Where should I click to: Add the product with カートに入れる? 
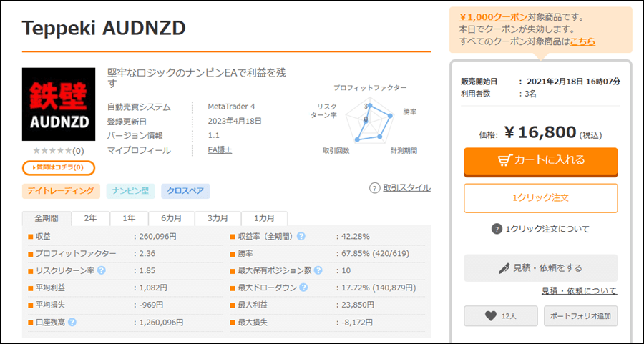[541, 162]
